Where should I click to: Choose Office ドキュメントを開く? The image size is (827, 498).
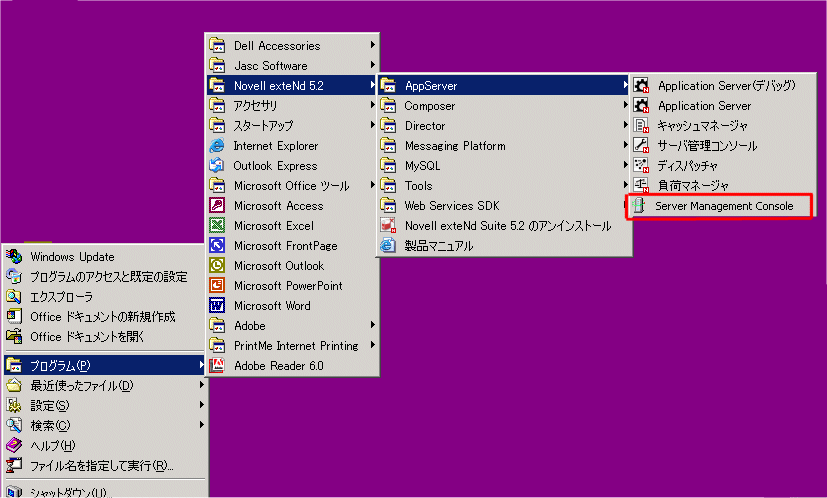click(104, 337)
